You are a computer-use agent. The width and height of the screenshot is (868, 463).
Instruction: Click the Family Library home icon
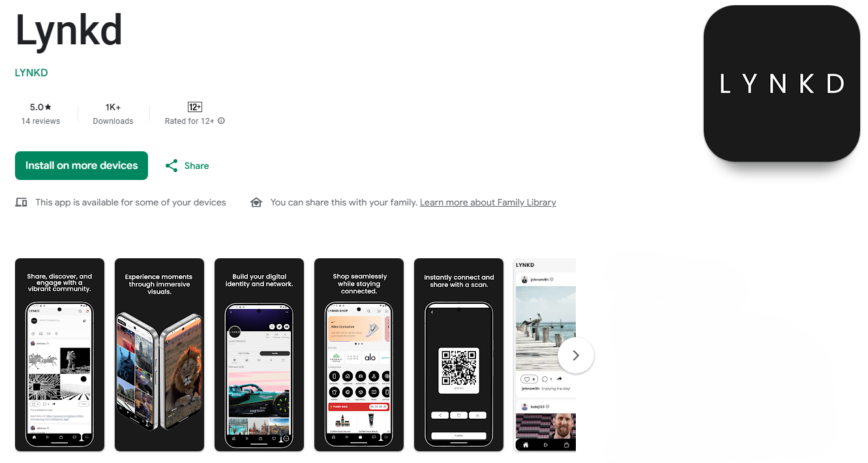256,202
